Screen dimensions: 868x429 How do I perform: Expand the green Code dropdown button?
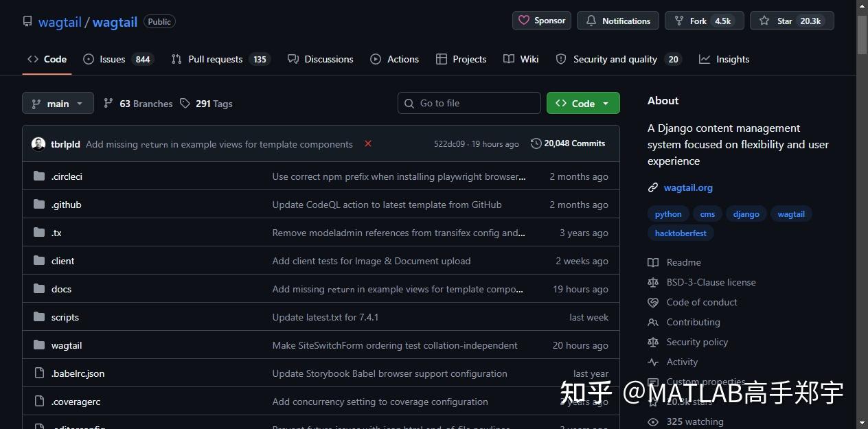[583, 103]
